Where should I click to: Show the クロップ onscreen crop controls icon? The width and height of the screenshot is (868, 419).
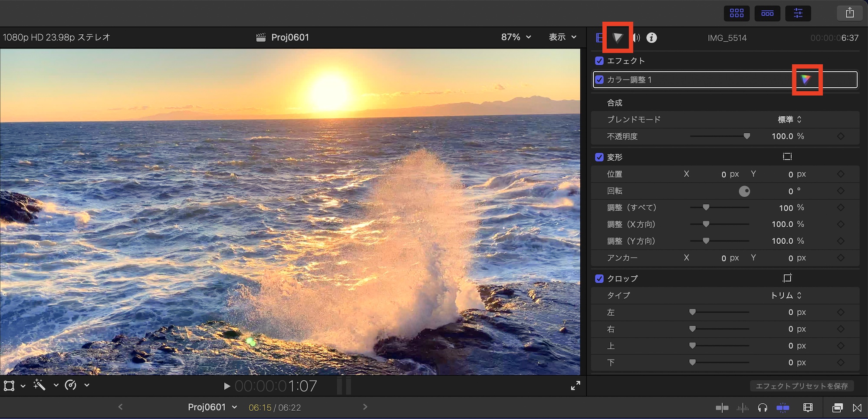[787, 278]
